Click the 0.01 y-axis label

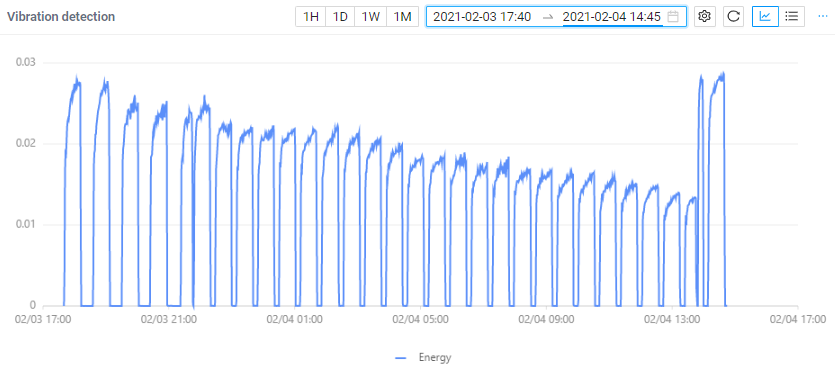coord(25,225)
